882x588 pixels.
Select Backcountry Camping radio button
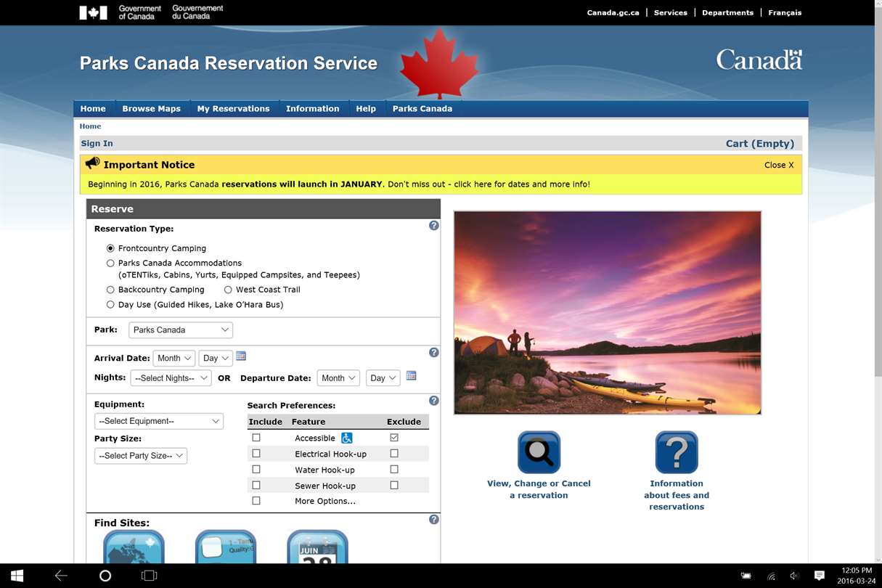pyautogui.click(x=110, y=290)
